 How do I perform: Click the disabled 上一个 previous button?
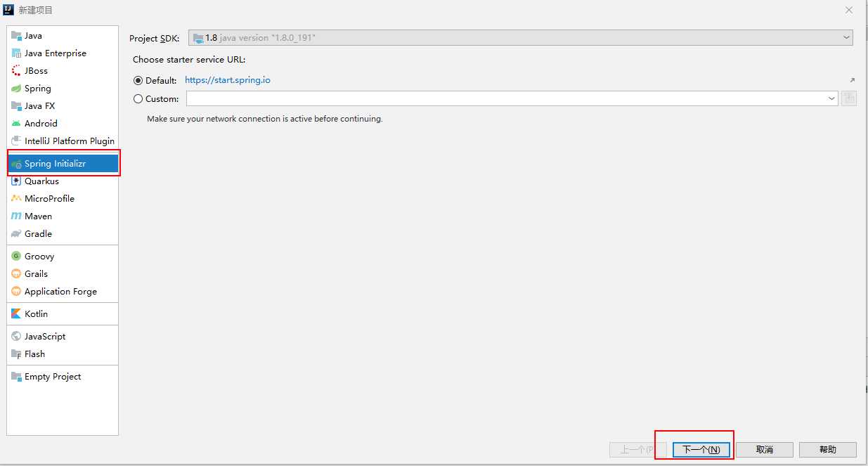(x=637, y=450)
